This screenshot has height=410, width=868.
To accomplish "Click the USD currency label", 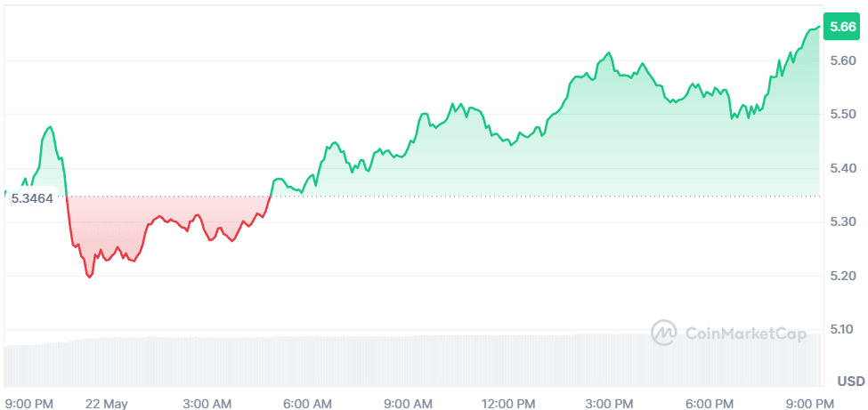I will coord(850,382).
